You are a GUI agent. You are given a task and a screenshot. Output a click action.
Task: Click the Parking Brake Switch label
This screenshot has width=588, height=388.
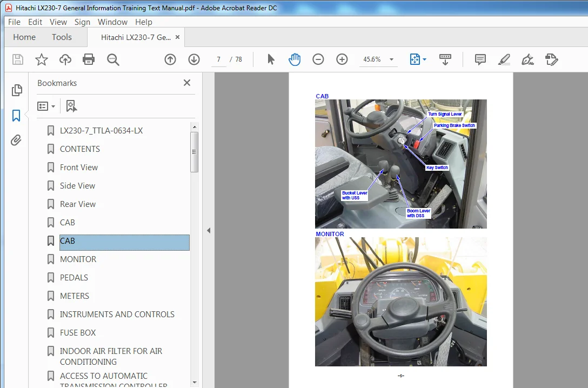point(454,125)
